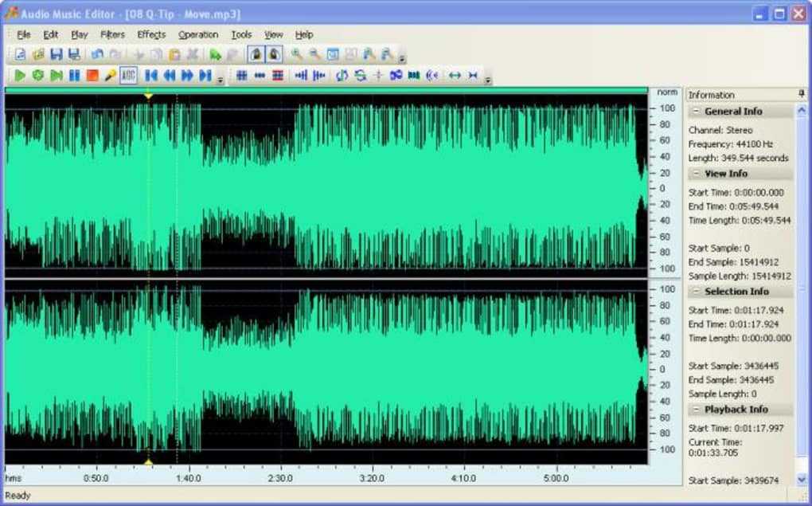This screenshot has height=506, width=812.
Task: Open the View menu
Action: point(273,35)
